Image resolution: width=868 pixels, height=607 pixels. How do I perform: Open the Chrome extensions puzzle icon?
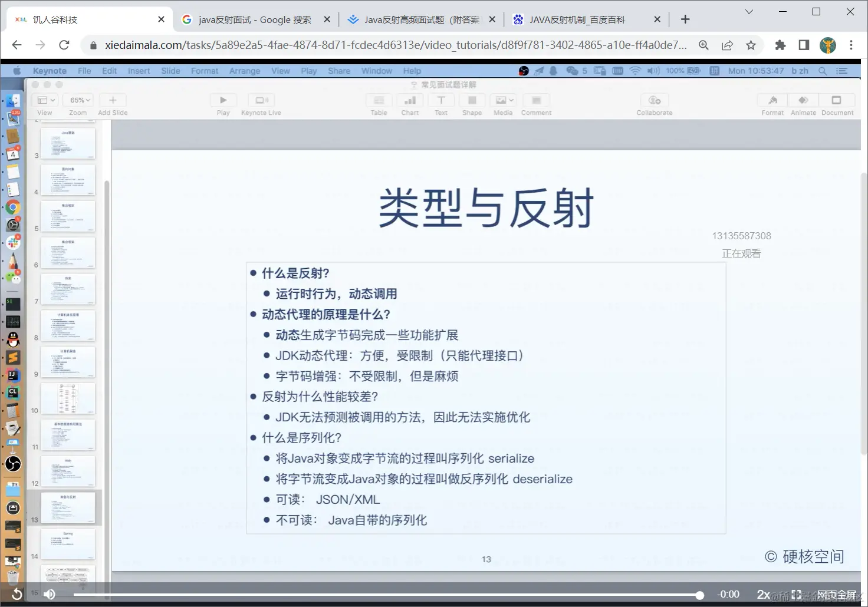[780, 45]
